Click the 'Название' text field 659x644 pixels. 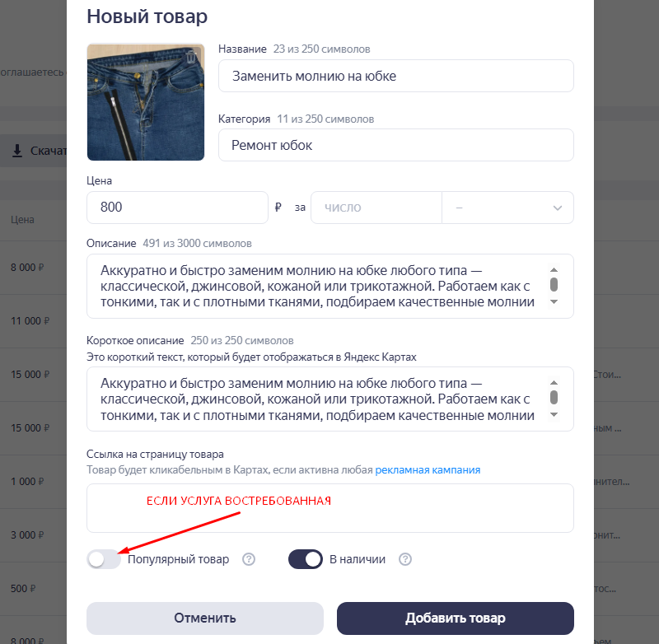395,77
